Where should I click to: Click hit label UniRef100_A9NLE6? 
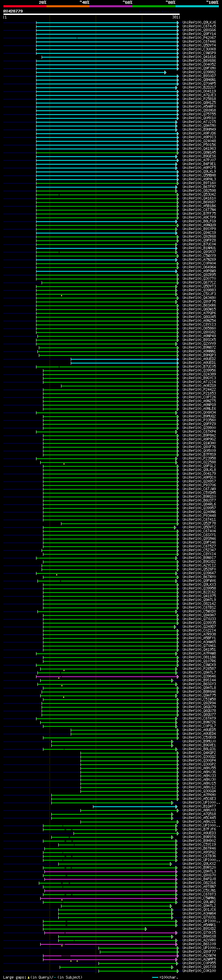point(199,408)
